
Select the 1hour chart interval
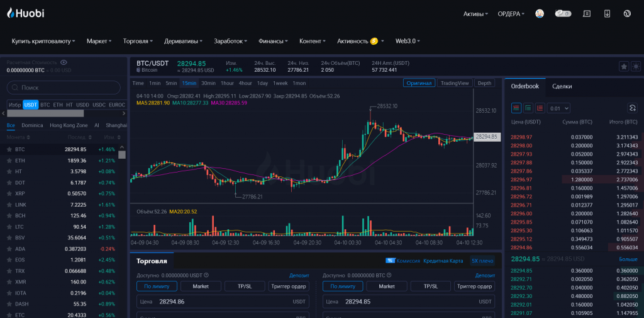(227, 83)
